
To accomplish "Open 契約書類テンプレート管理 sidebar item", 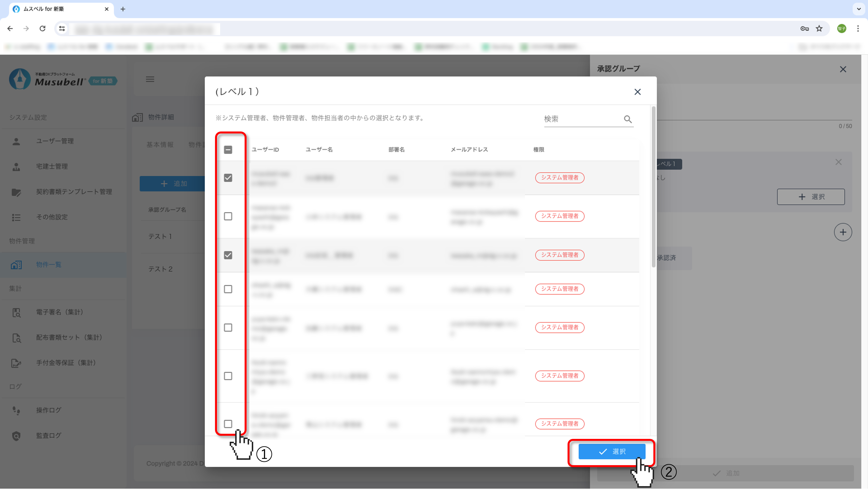I will click(74, 192).
